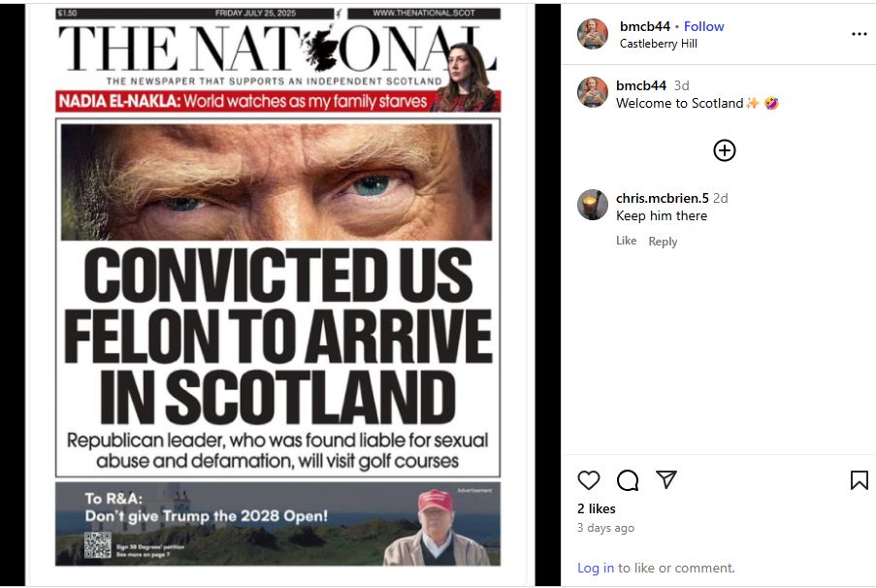Load more comments with plus circle icon
876x588 pixels.
pyautogui.click(x=724, y=150)
